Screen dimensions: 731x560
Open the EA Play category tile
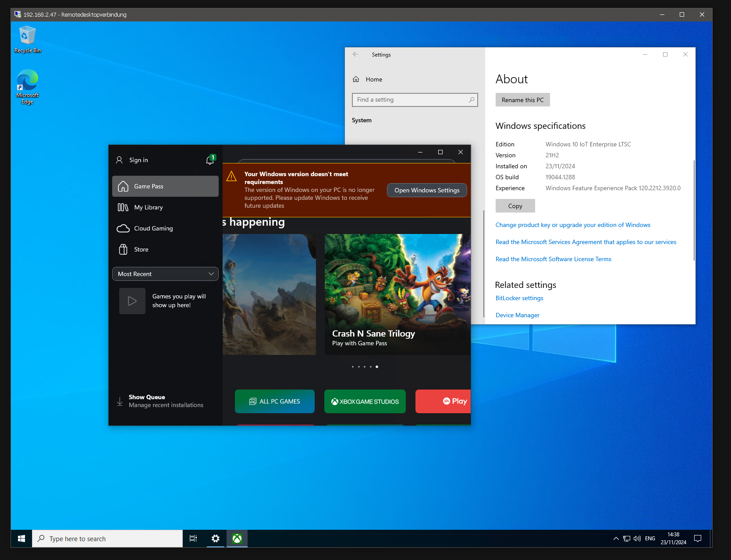click(x=443, y=401)
